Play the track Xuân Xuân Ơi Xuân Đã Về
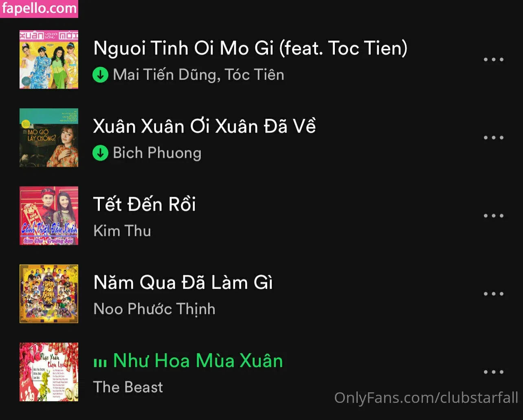 [204, 126]
